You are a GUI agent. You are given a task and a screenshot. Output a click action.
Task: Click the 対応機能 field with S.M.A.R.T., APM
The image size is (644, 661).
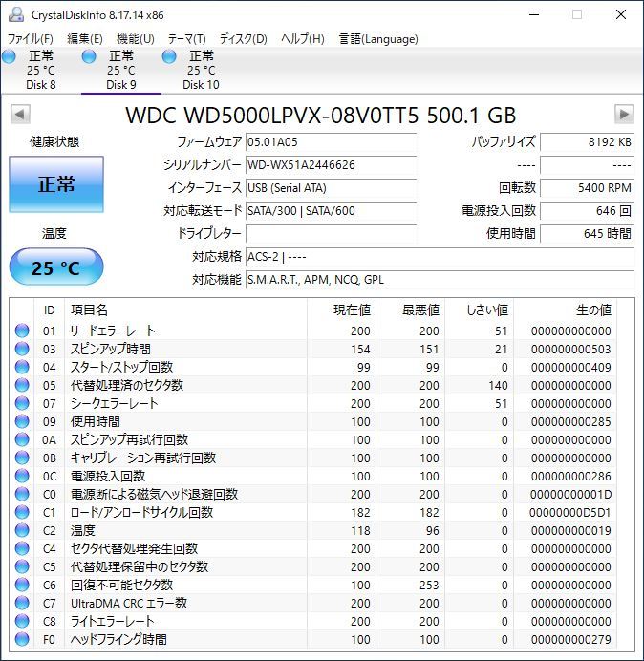point(440,280)
